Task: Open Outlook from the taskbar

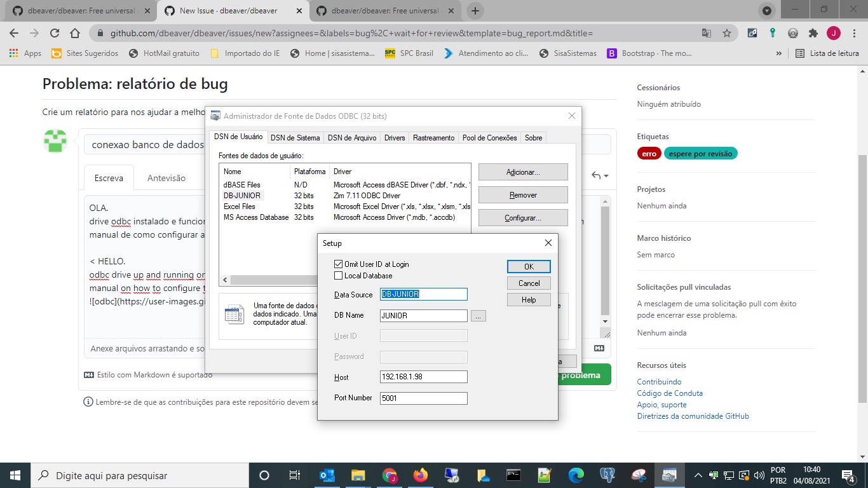Action: 327,475
